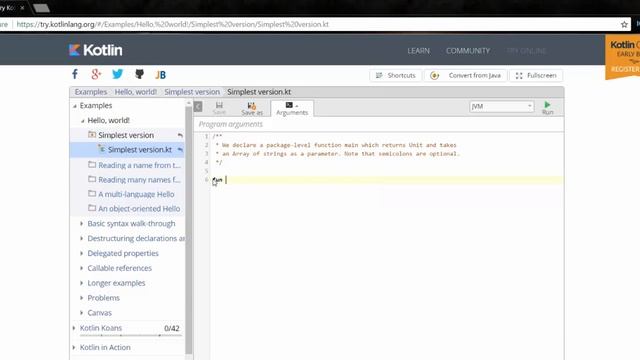This screenshot has height=360, width=640.
Task: Click the Examples breadcrumb
Action: point(91,92)
